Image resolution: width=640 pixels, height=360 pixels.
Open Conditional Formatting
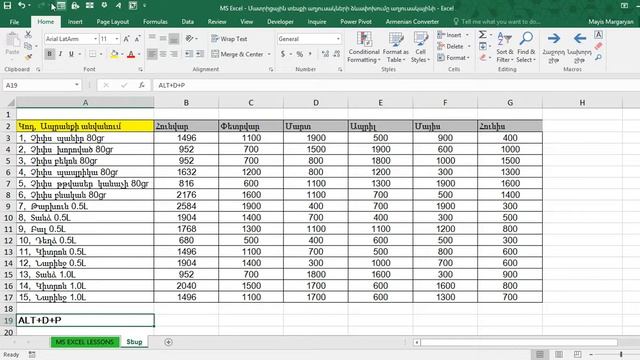pyautogui.click(x=364, y=47)
